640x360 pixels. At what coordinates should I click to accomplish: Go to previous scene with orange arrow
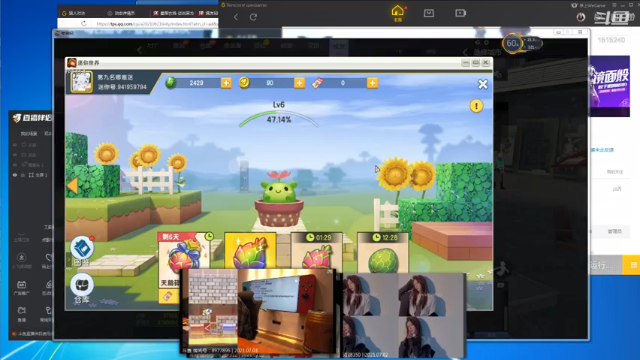(73, 186)
